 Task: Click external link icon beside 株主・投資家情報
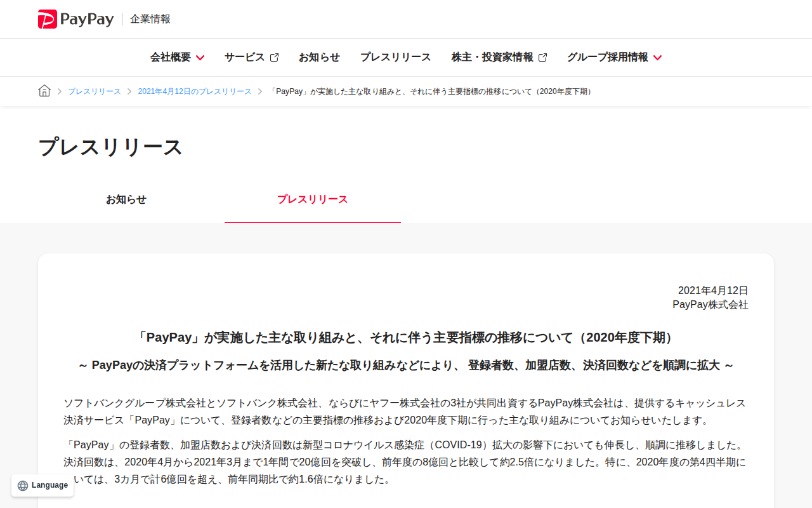[x=542, y=58]
